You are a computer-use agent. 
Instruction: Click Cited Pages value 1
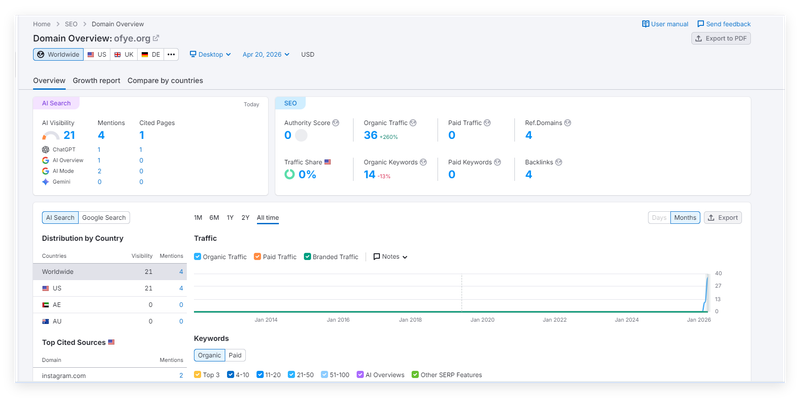pos(142,135)
